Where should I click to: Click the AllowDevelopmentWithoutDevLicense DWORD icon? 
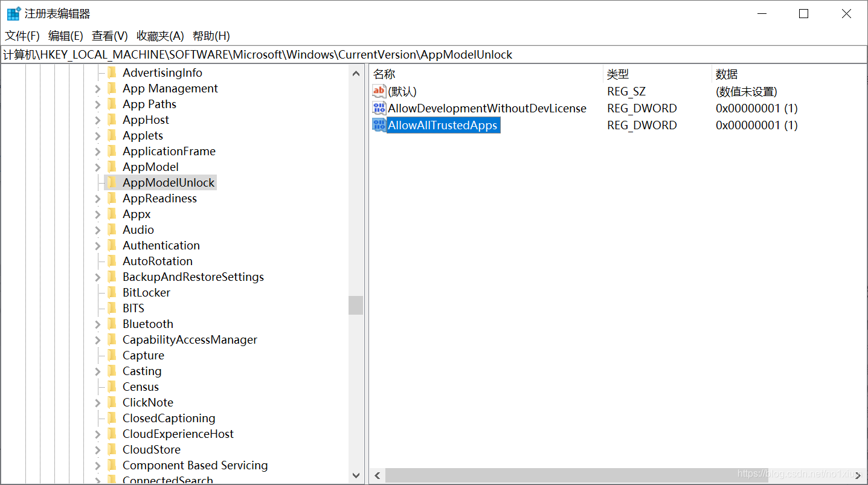379,109
